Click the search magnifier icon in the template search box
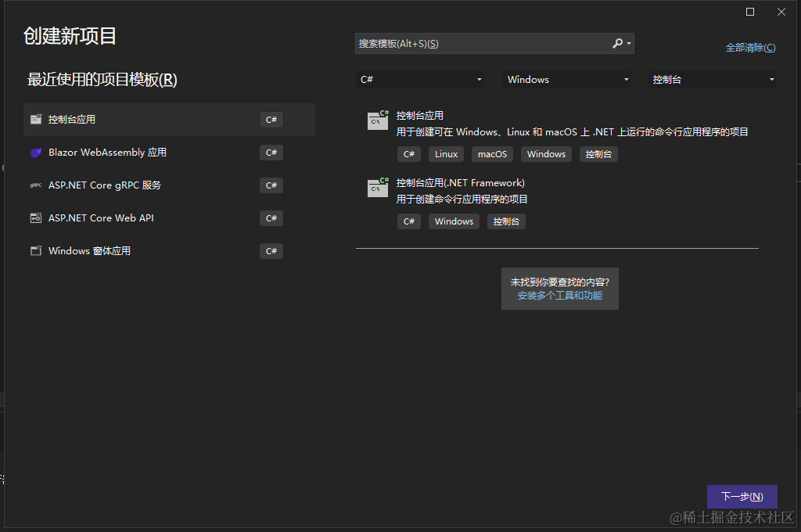This screenshot has width=801, height=532. click(x=617, y=44)
